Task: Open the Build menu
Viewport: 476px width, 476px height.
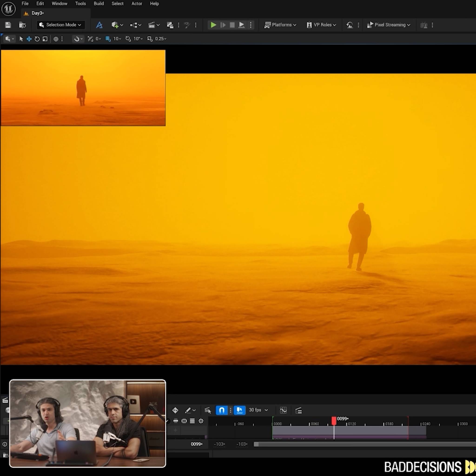Action: (x=99, y=4)
